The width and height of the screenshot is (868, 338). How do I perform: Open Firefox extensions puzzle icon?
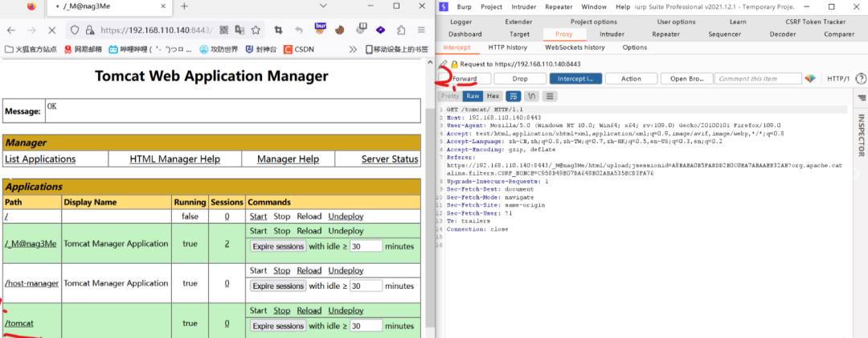[401, 30]
